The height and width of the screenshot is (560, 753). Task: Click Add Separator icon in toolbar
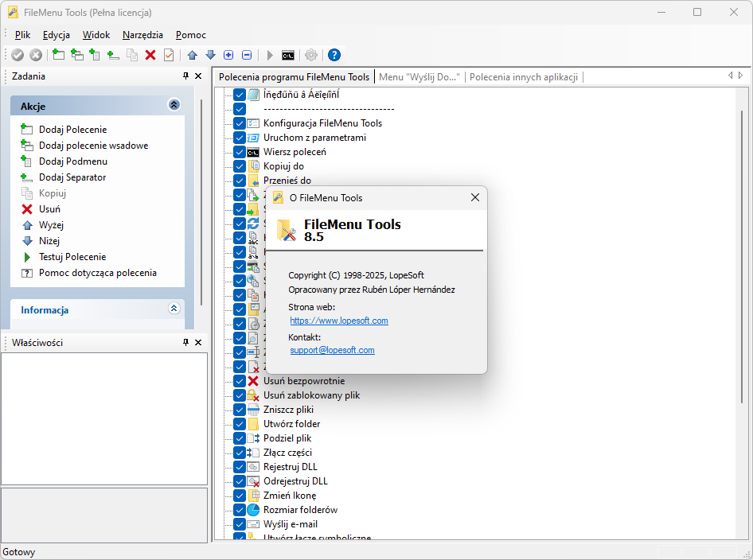(113, 55)
